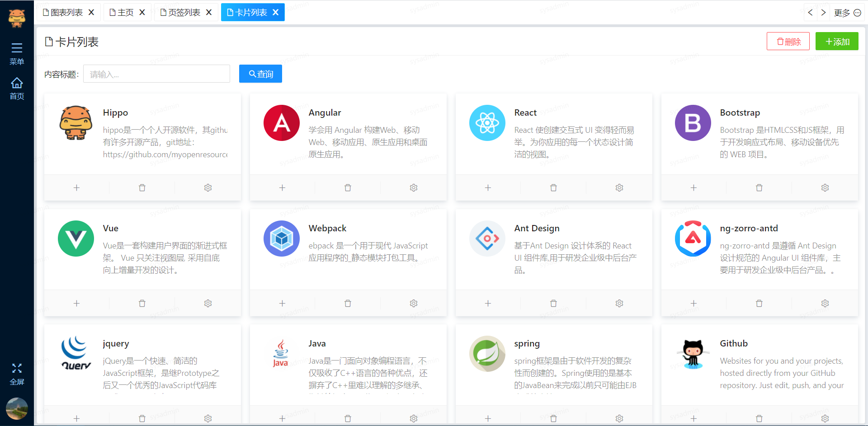Click trash icon on Bootstrap card

click(x=759, y=187)
